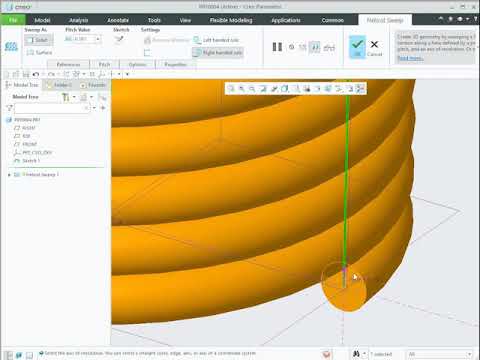Open the Options panel tab
Screen dimensions: 480x360
coord(137,64)
